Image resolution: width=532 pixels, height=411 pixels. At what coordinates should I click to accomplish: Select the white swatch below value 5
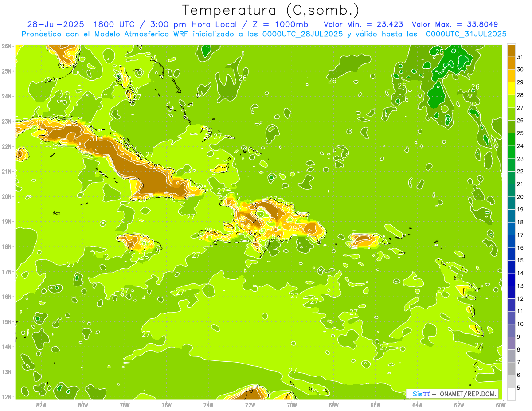[x=511, y=394]
